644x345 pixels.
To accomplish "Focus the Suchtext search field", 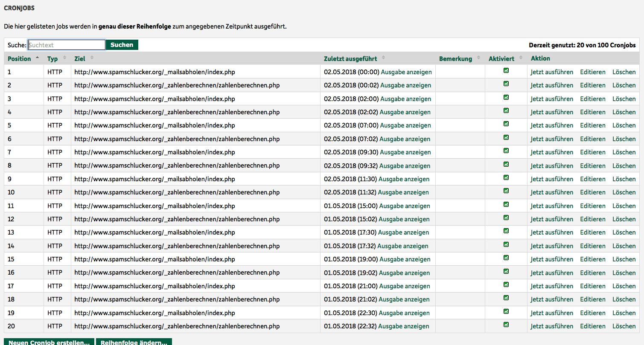I will (66, 45).
